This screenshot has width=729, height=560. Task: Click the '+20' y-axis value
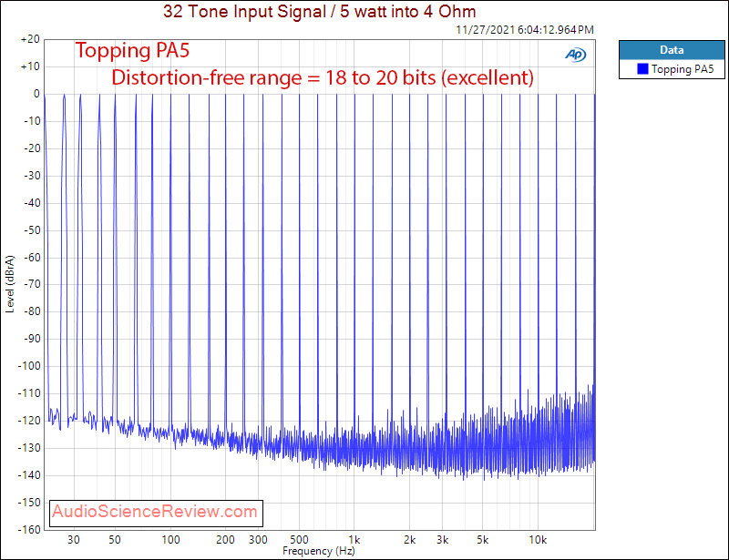(x=30, y=39)
